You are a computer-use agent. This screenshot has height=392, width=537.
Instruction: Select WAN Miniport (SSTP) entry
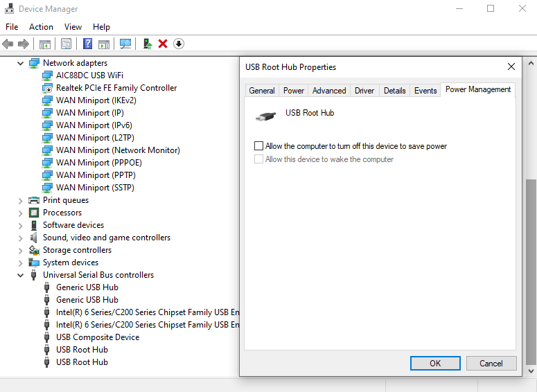coord(95,188)
